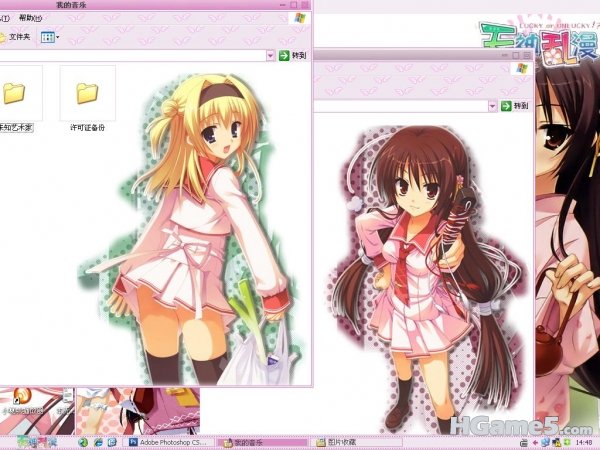The width and height of the screenshot is (600, 450).
Task: Open the 许可证备份 folder
Action: (x=87, y=94)
